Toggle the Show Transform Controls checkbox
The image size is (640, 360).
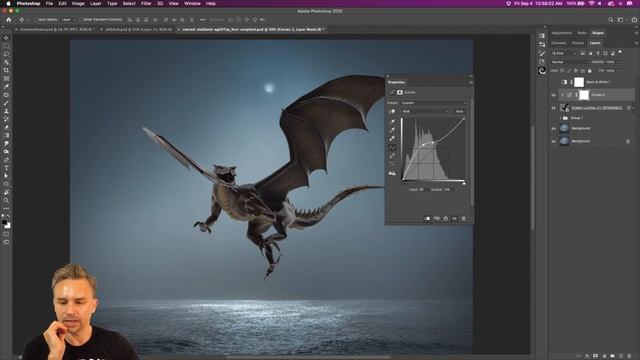click(80, 20)
